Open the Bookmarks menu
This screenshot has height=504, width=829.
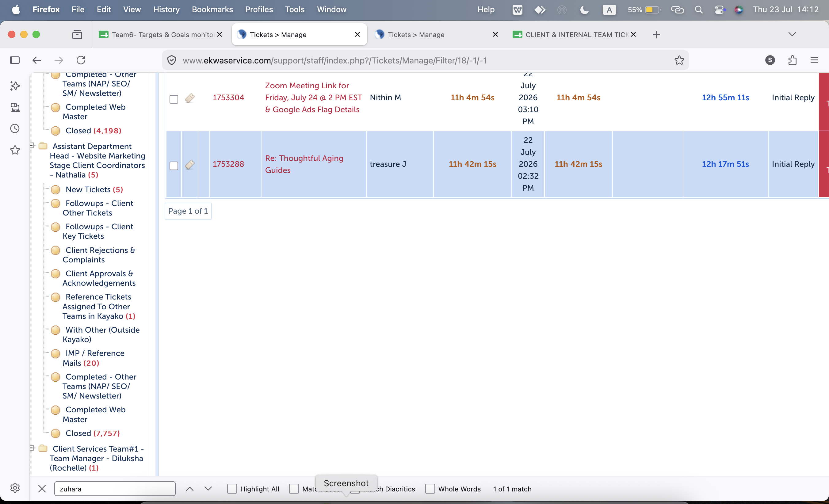[212, 10]
